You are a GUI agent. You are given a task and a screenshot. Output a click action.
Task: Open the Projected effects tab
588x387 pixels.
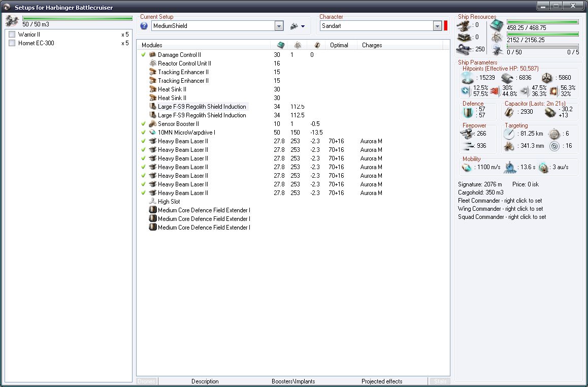[x=382, y=381]
